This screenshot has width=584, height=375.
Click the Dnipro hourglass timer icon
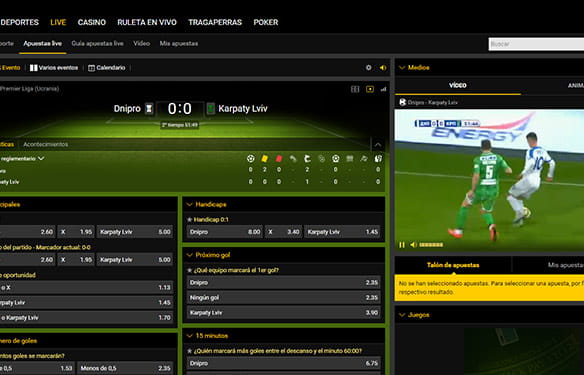(x=149, y=108)
